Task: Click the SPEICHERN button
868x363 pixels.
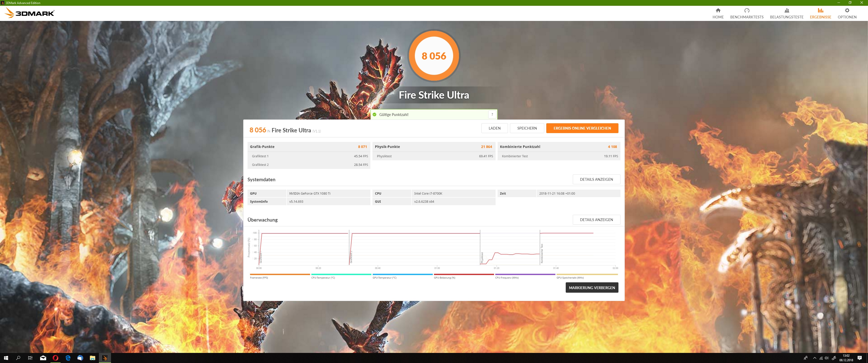Action: click(527, 128)
